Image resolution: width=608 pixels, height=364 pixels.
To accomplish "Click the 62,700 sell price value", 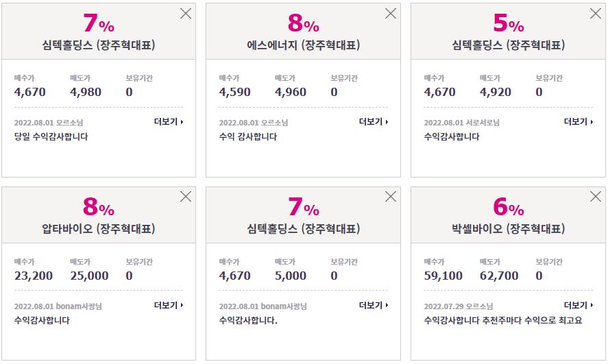I will click(499, 276).
